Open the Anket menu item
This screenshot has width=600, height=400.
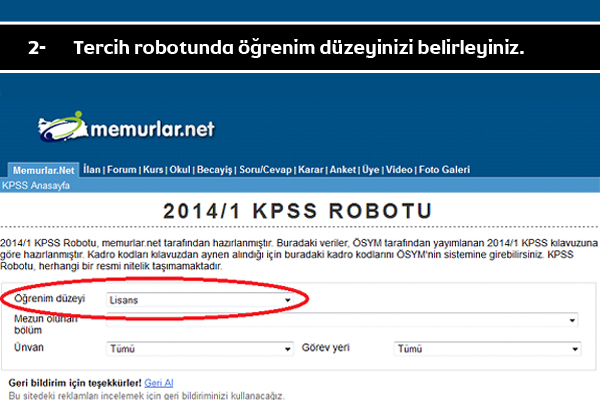click(343, 170)
